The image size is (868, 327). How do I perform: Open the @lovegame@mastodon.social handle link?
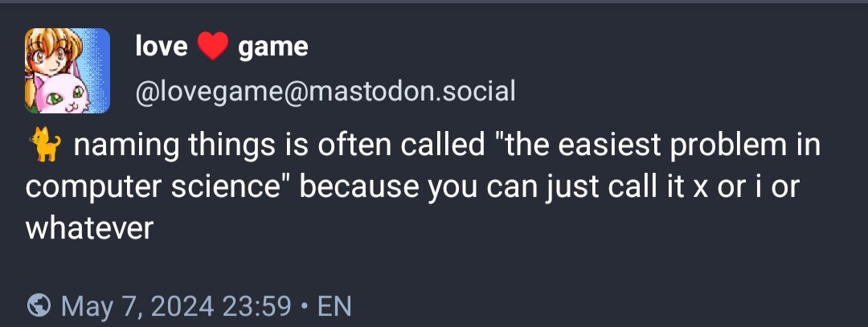pyautogui.click(x=325, y=91)
